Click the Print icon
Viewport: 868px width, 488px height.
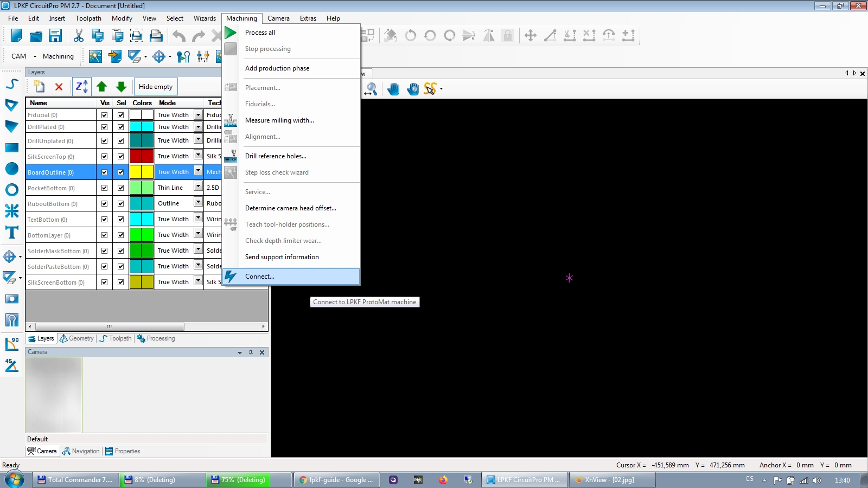point(156,36)
